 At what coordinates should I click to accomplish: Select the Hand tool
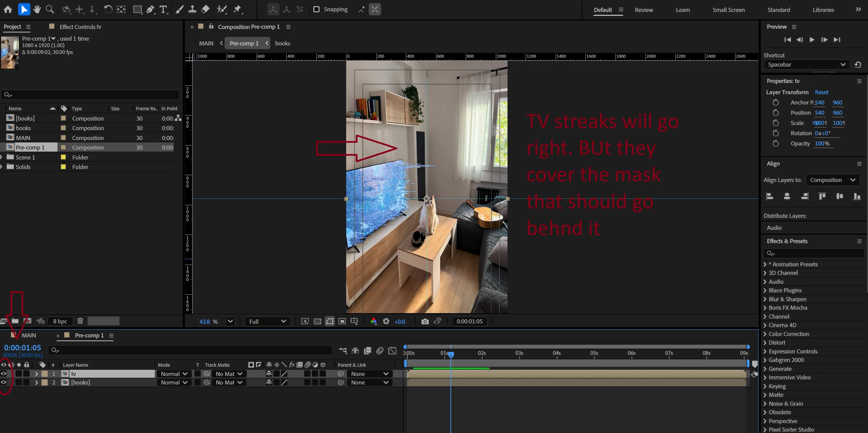click(x=37, y=9)
